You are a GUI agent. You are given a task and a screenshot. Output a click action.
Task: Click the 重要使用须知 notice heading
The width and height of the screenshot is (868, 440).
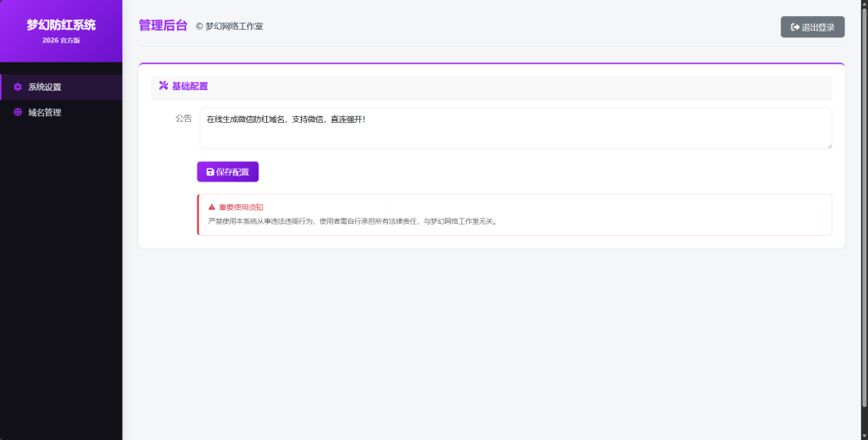click(241, 207)
